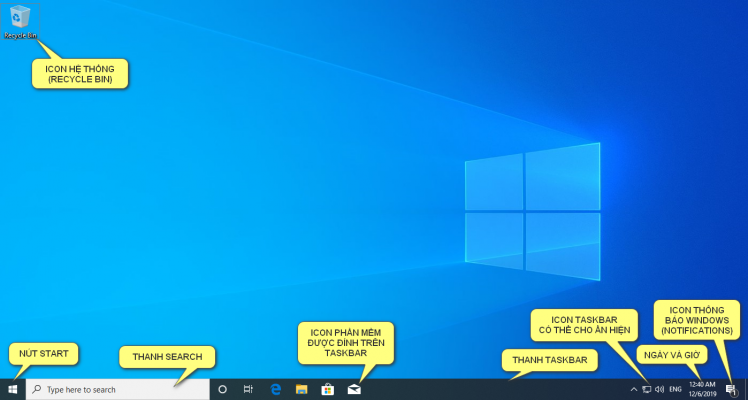Open the volume speaker control in tray

coord(659,389)
